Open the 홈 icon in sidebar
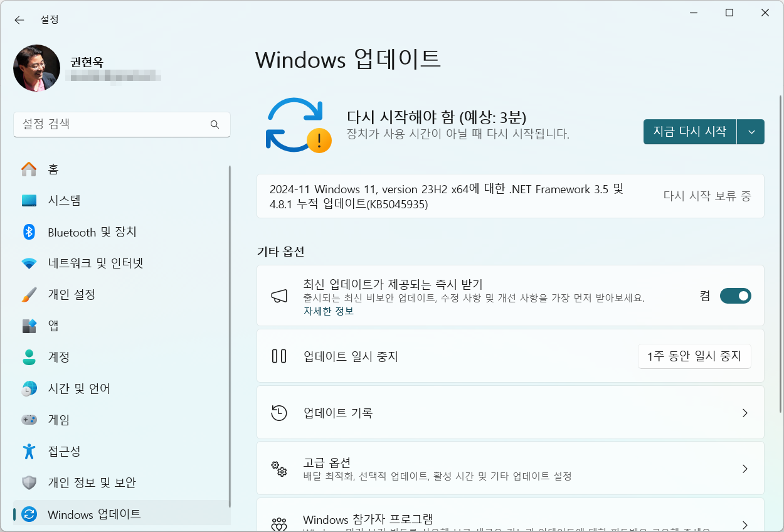 tap(29, 169)
